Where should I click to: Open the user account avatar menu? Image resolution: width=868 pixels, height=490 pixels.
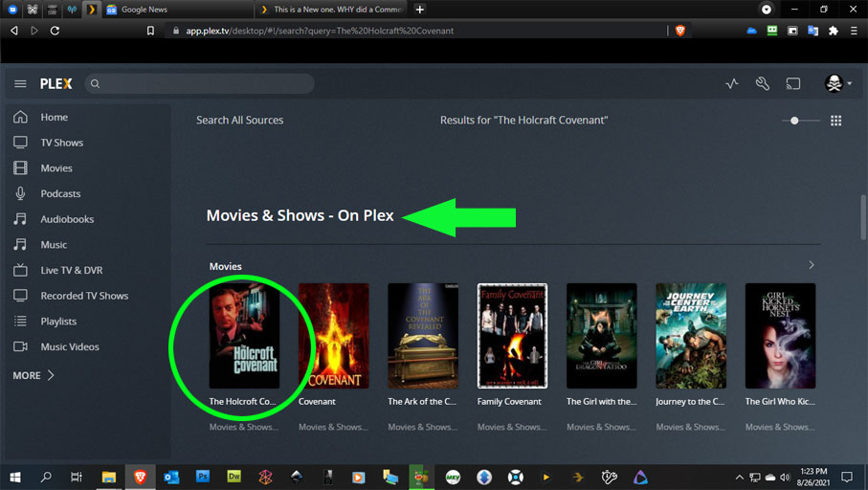click(x=837, y=83)
